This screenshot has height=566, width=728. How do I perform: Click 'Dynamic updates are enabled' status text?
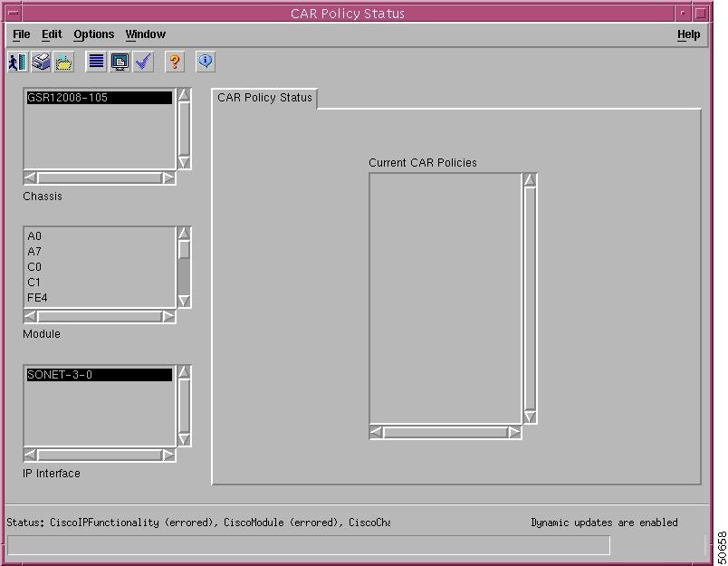(604, 523)
